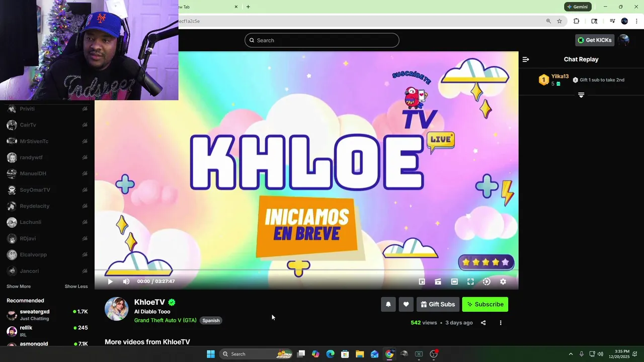Follow KhloeTV with the heart button
This screenshot has width=644, height=362.
[406, 304]
